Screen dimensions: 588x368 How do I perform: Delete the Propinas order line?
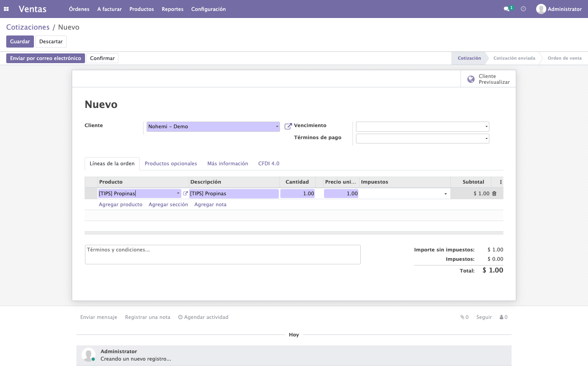494,193
